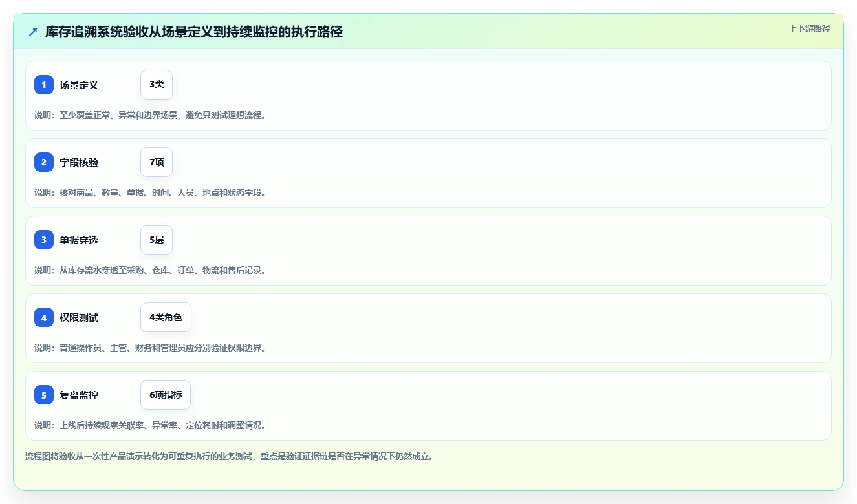Click the 7项 value chip

[157, 162]
